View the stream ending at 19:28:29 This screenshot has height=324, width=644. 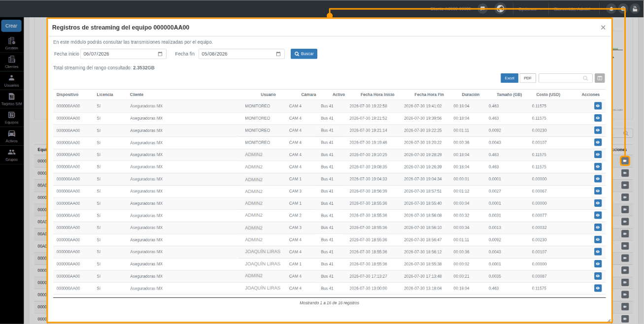click(598, 155)
